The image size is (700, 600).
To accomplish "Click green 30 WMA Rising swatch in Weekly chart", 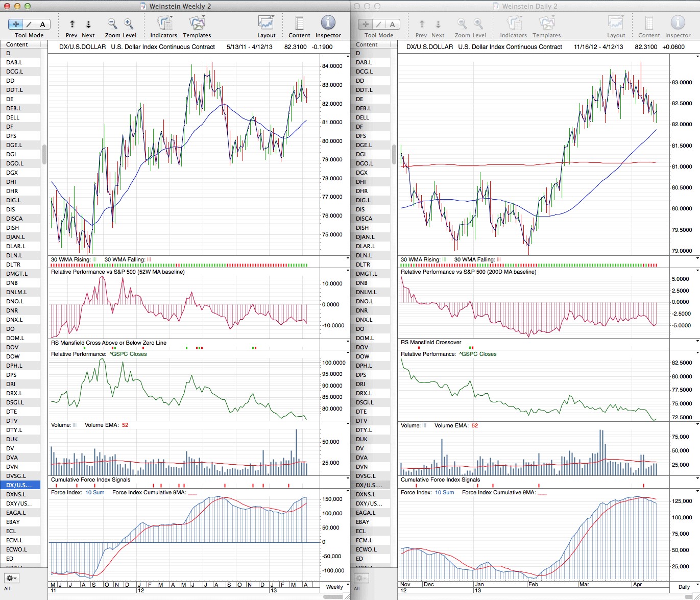I will [94, 259].
